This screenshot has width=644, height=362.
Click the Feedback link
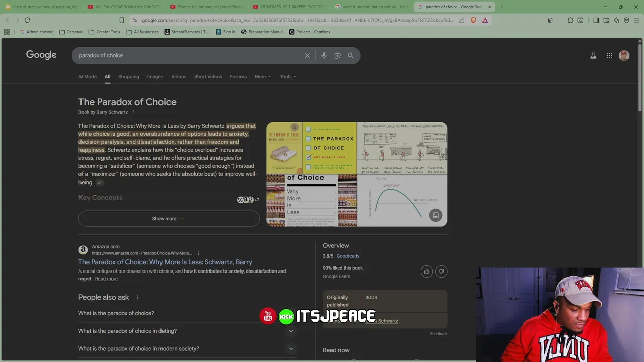pos(439,334)
